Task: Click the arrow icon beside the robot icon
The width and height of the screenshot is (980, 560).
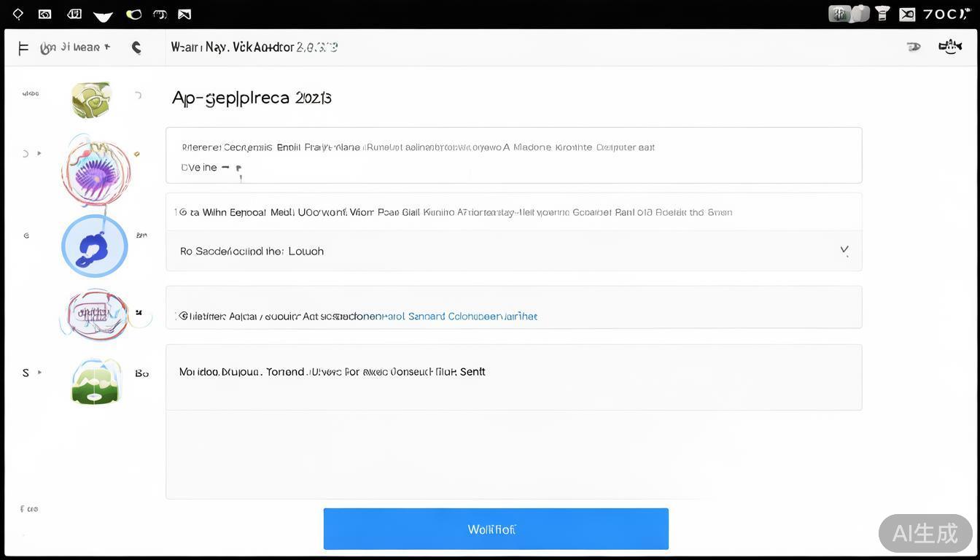Action: pos(913,47)
